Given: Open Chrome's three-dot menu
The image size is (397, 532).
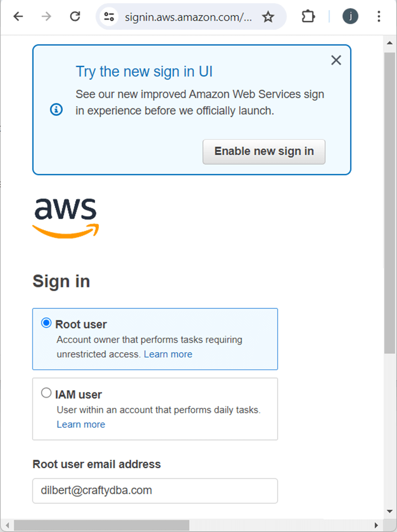Looking at the screenshot, I should tap(379, 16).
